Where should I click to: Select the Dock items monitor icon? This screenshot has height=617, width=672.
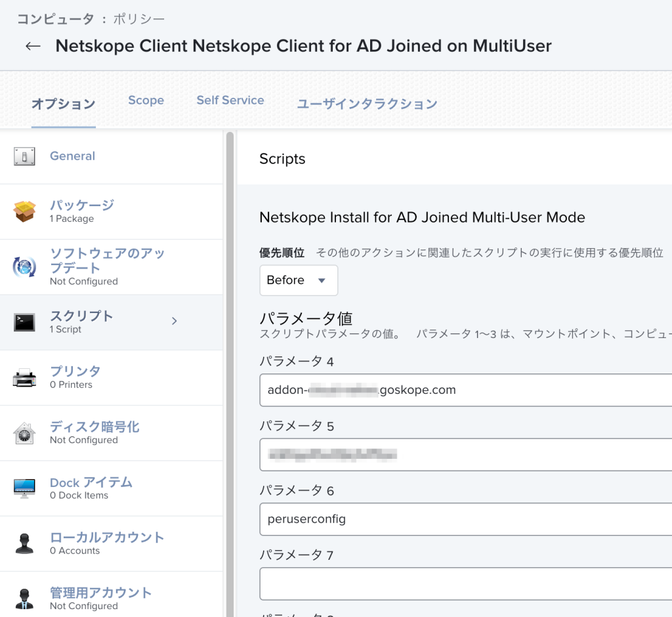(24, 488)
